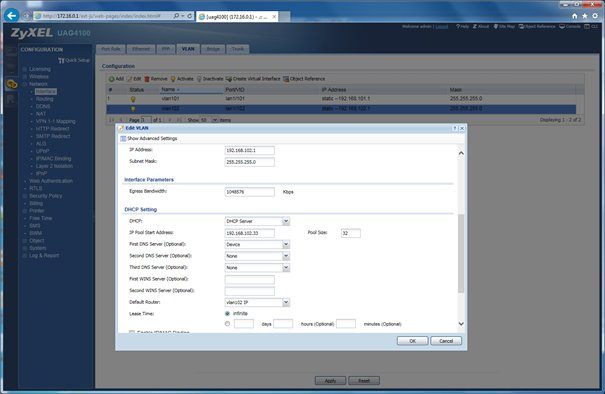Launch the Console icon
The image size is (605, 394).
click(x=562, y=27)
